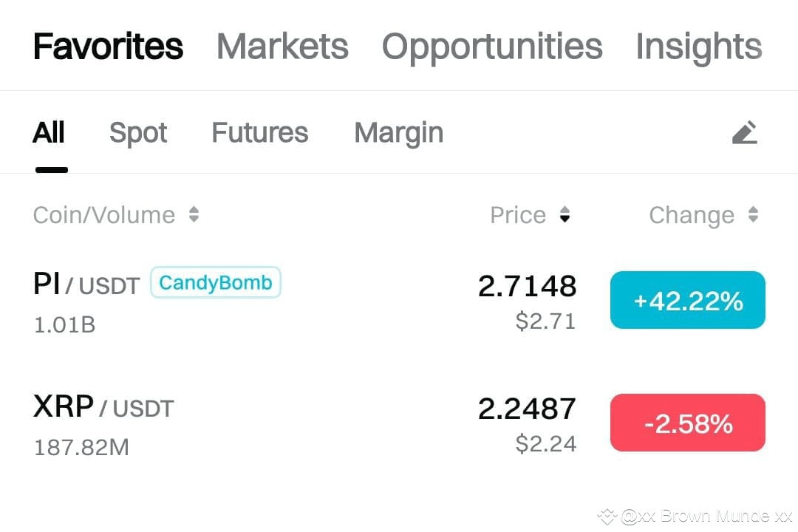Toggle Price sort arrows
This screenshot has width=798, height=532.
[565, 214]
